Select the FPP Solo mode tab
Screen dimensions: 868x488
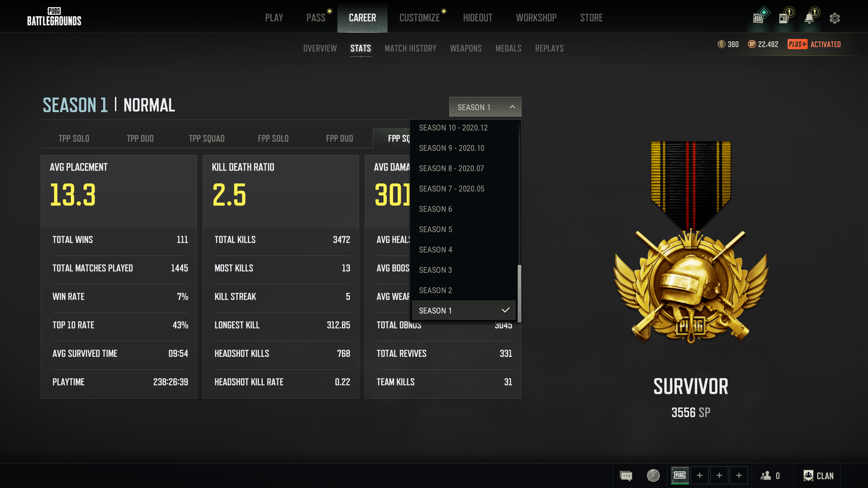pyautogui.click(x=273, y=138)
